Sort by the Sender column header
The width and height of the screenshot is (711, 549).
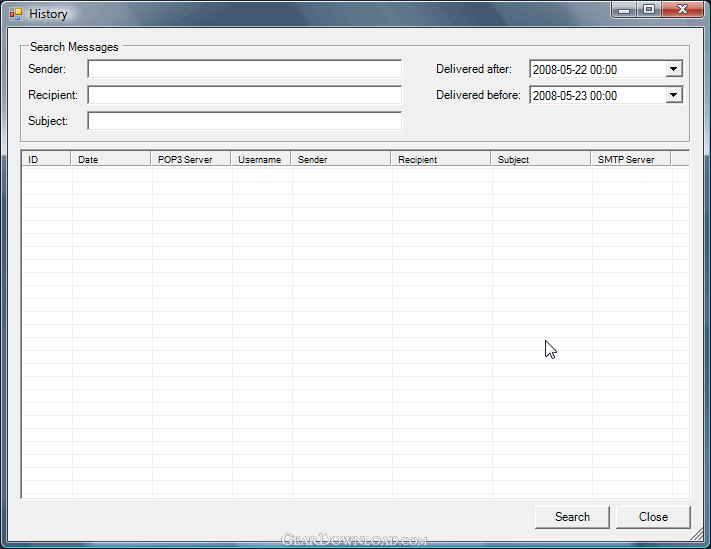(x=341, y=159)
